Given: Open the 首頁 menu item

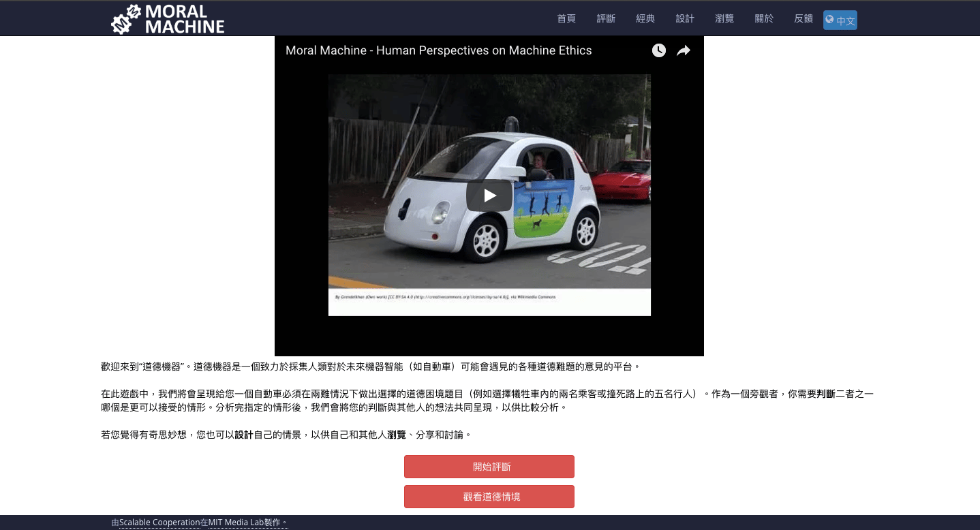Looking at the screenshot, I should 566,18.
